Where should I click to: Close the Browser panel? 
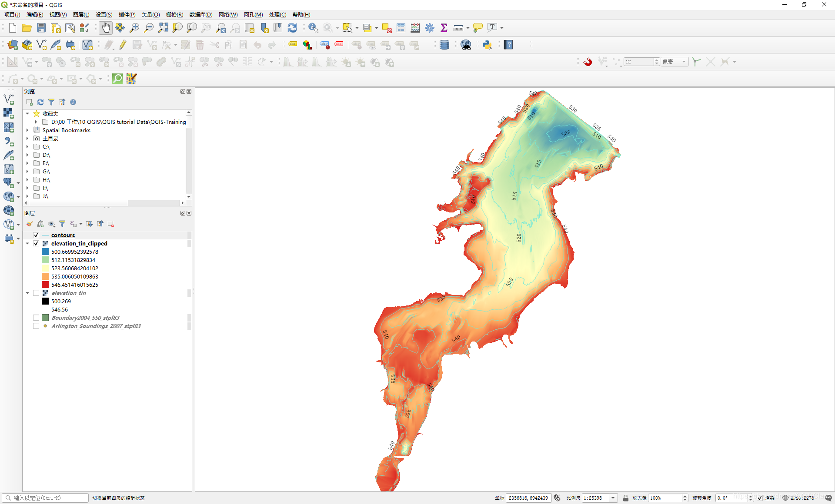click(x=189, y=91)
